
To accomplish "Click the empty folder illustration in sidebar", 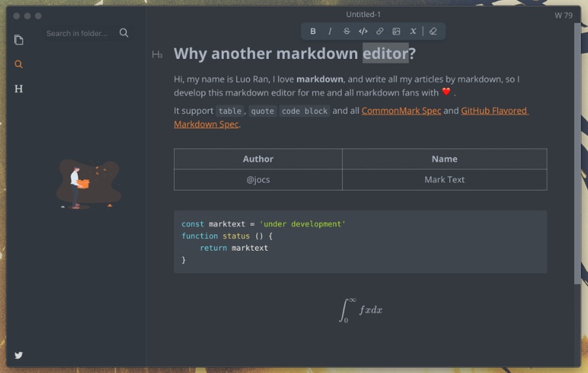I will (x=88, y=184).
